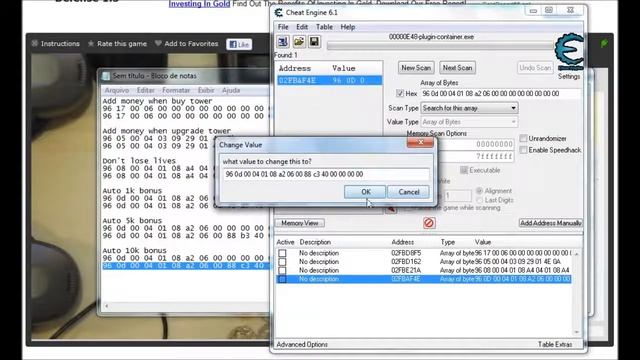This screenshot has width=640, height=360.
Task: Click 'Add money when buy tower' line
Action: 157,101
